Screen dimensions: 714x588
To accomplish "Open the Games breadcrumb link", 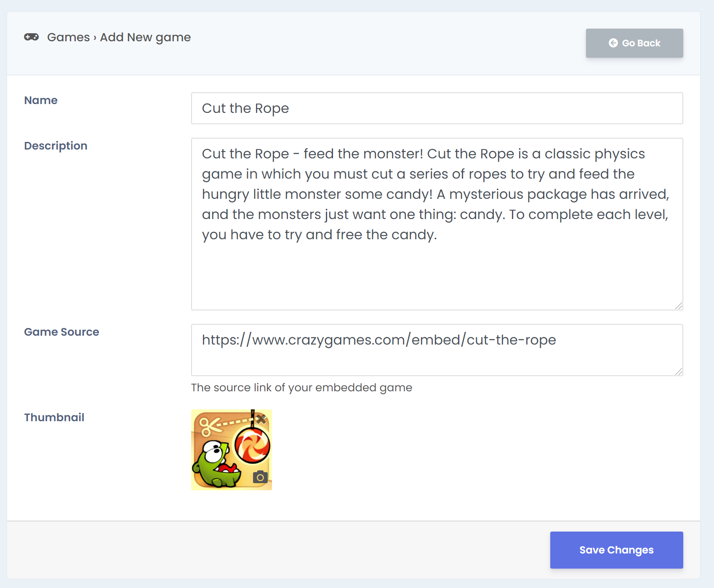I will 69,37.
